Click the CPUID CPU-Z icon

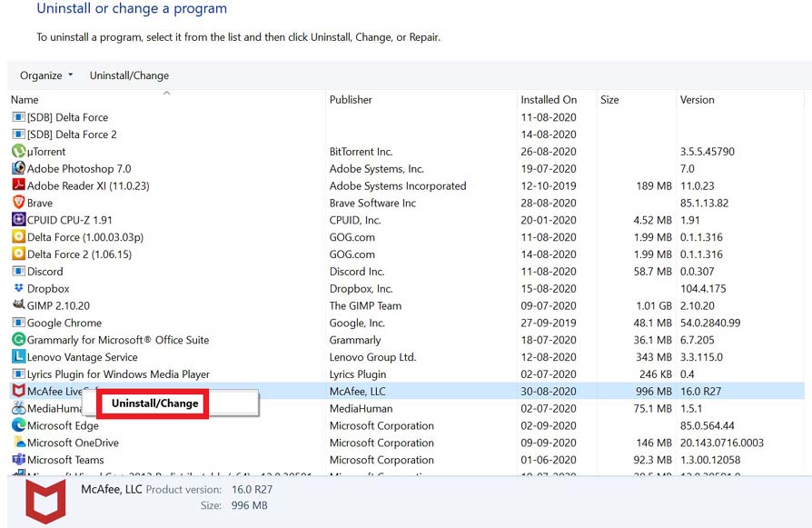(x=19, y=220)
